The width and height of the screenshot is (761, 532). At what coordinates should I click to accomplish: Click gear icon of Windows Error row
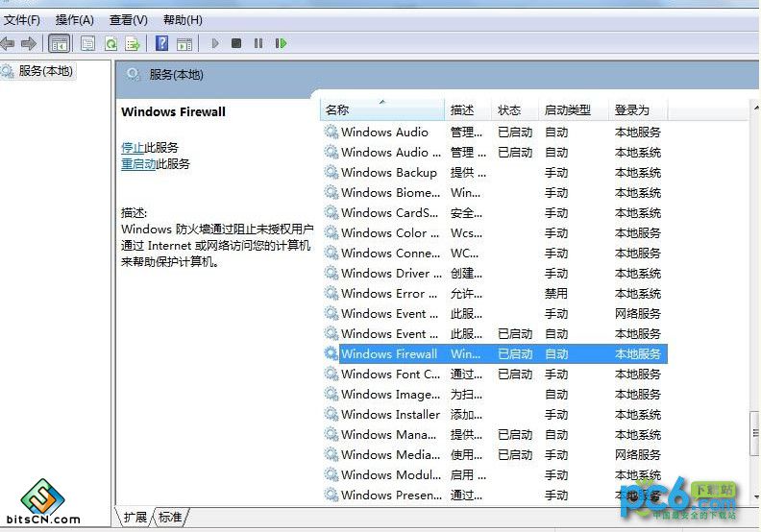[x=331, y=294]
